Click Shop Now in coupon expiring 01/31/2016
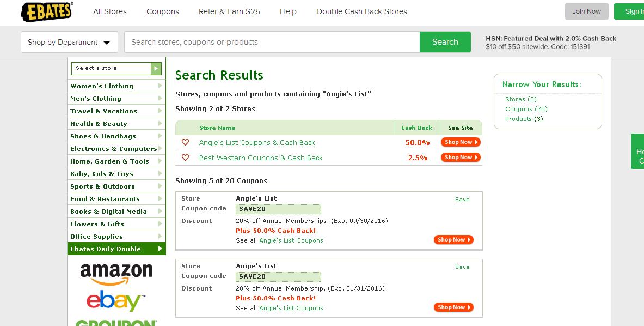This screenshot has height=326, width=644. pos(453,307)
